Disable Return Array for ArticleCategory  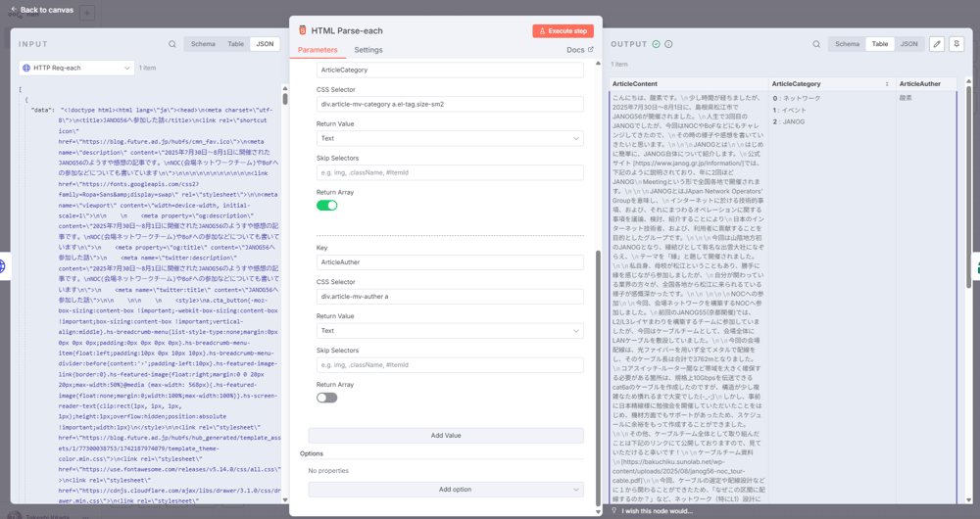(326, 206)
